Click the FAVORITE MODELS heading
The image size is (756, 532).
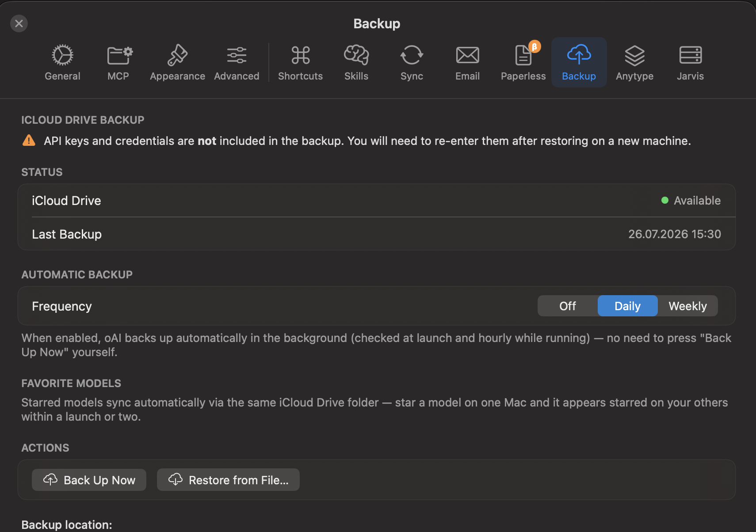71,384
